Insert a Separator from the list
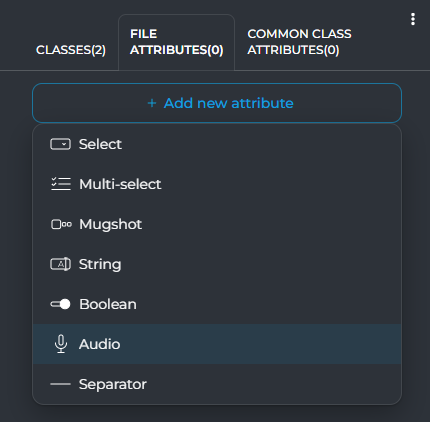The width and height of the screenshot is (430, 422). tap(217, 384)
